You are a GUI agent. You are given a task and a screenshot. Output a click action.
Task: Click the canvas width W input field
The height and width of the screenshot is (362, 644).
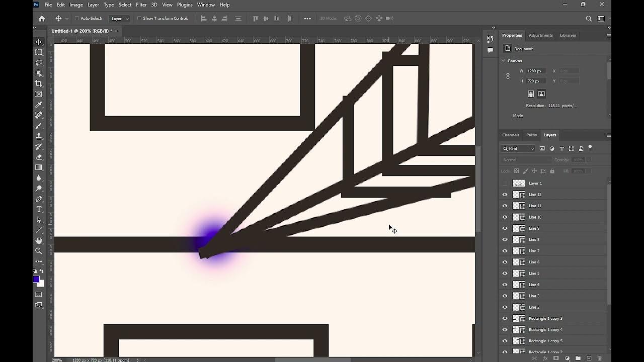tap(536, 71)
